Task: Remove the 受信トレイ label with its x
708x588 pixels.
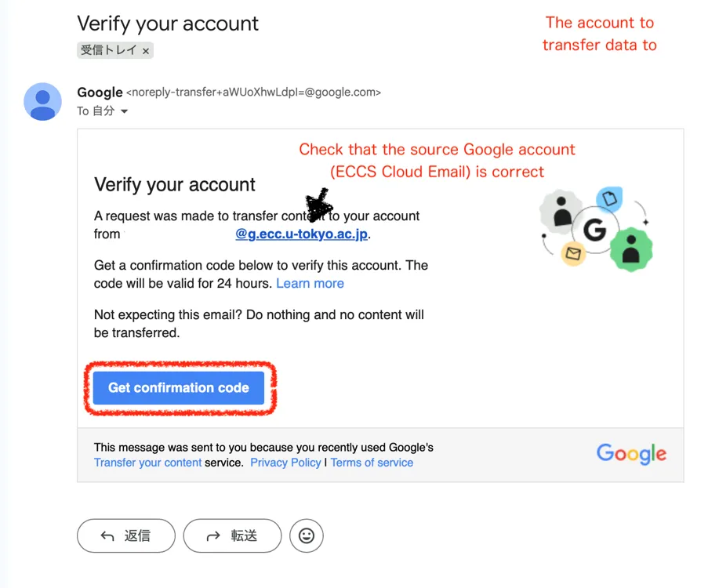Action: (x=146, y=51)
